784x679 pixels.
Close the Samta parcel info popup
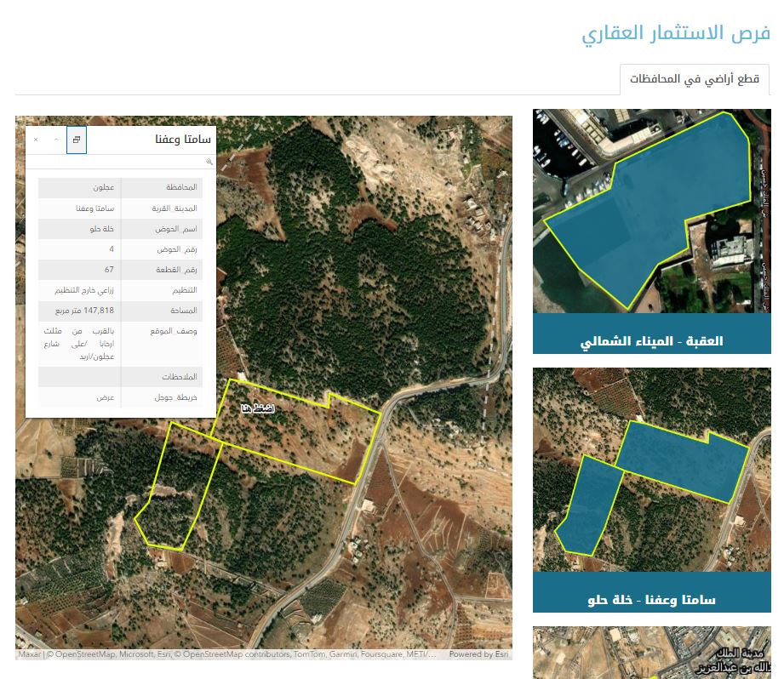[36, 140]
